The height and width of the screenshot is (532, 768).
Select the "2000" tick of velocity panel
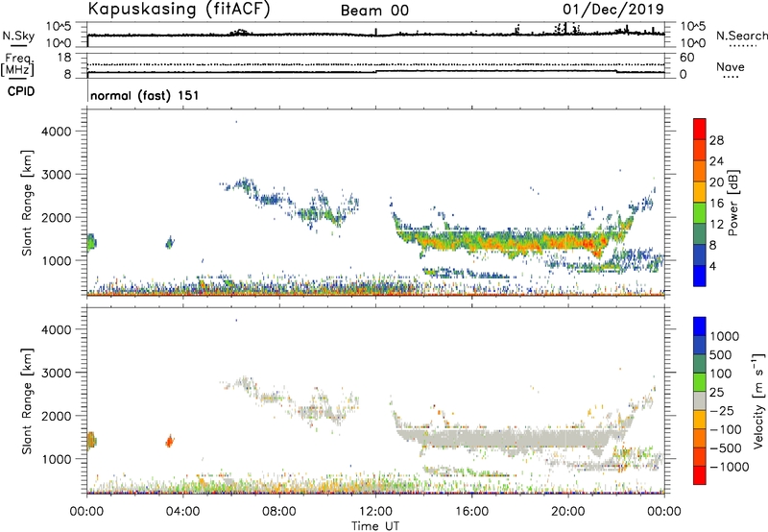56,416
